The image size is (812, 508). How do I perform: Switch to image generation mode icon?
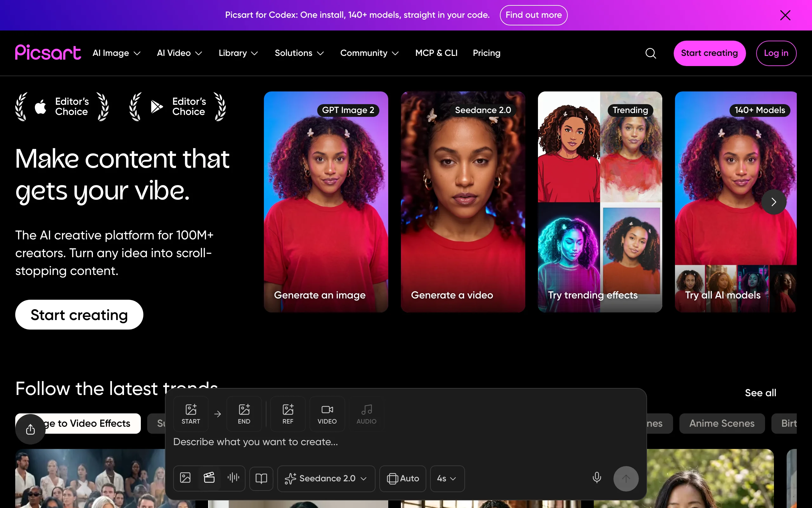tap(185, 478)
